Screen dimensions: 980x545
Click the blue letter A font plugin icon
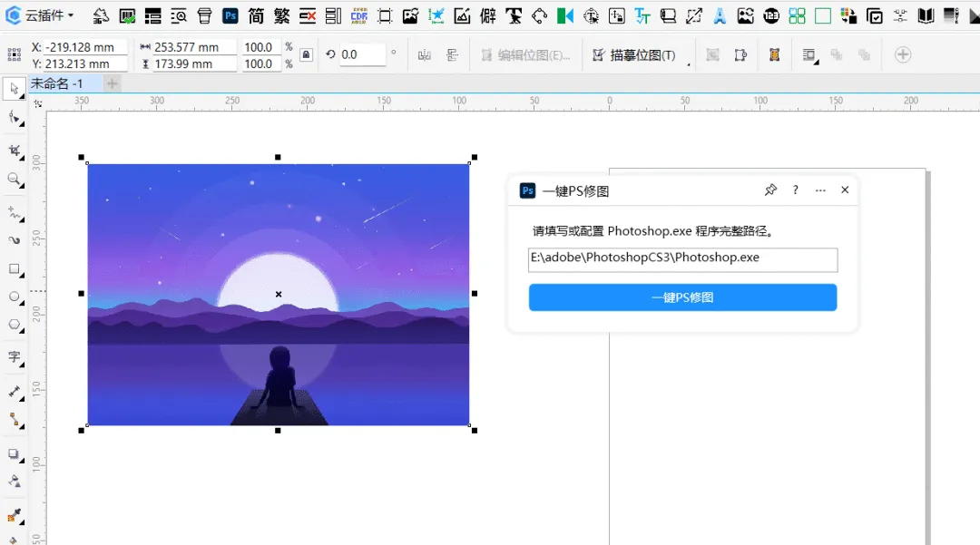tap(720, 15)
